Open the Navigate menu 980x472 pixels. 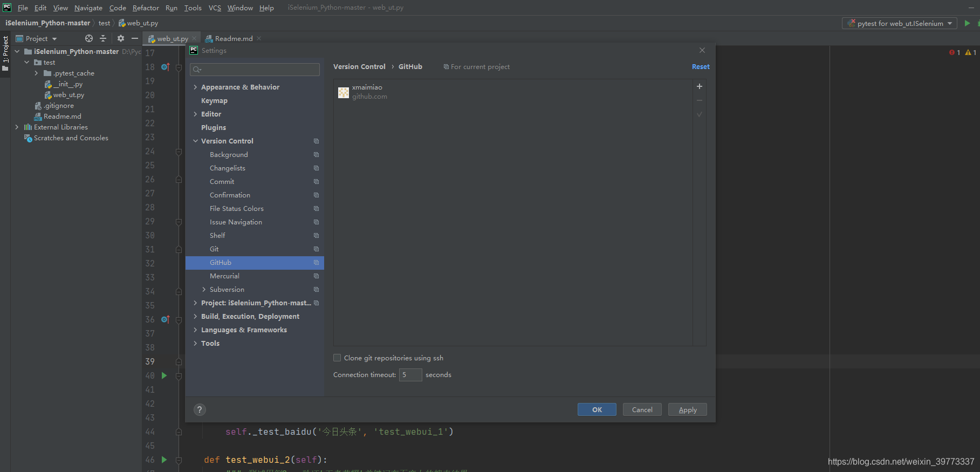88,8
